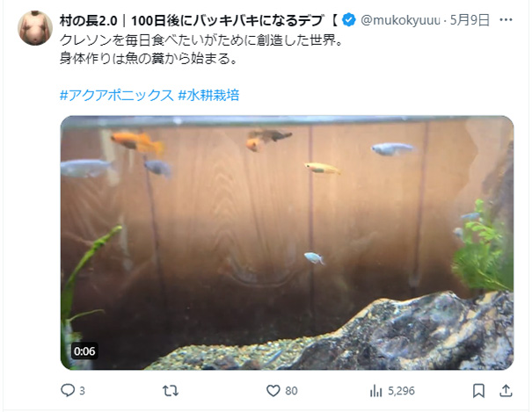The image size is (532, 412).
Task: Share the post via upload arrow icon
Action: 506,391
